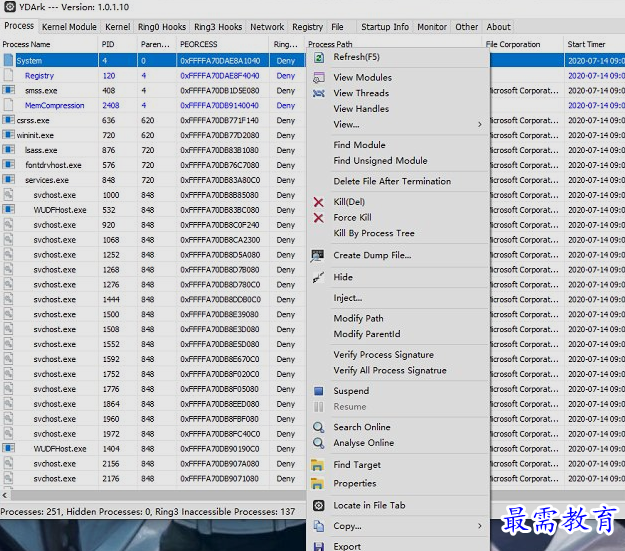Click the horizontal scrollbar left arrow
625x551 pixels.
tap(5, 496)
